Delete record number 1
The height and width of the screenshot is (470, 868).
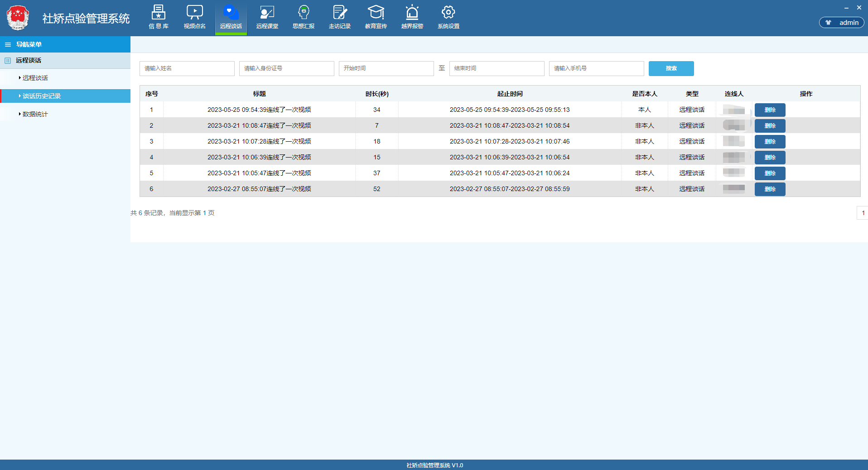(x=770, y=110)
